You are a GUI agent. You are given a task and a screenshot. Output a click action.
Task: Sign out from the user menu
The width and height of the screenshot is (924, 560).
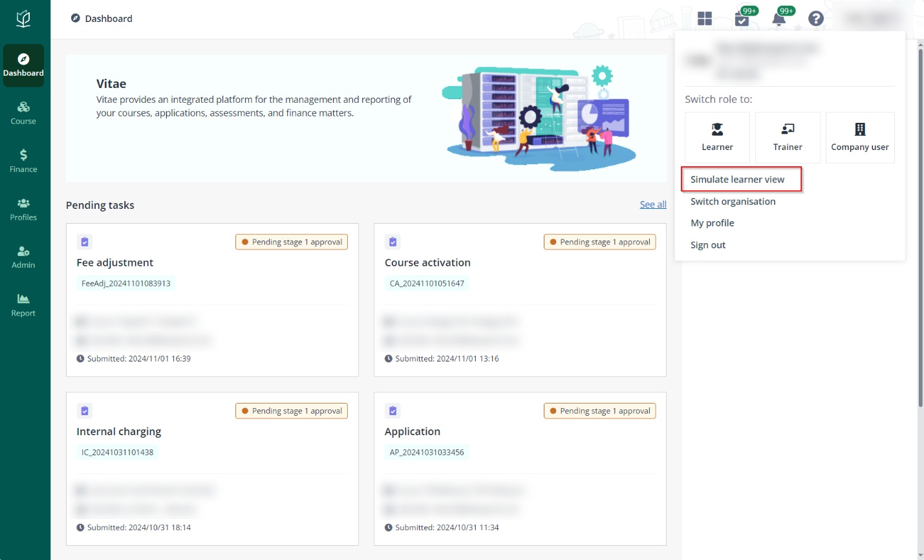coord(708,245)
